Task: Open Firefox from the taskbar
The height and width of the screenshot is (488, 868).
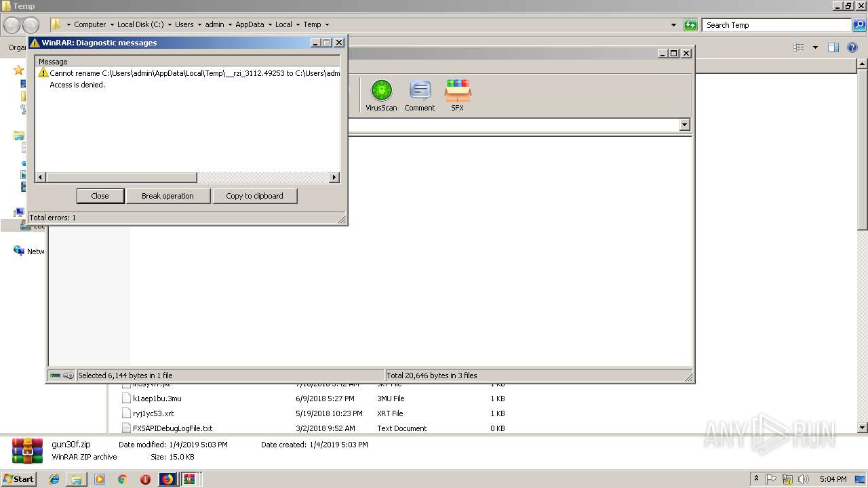Action: (167, 479)
